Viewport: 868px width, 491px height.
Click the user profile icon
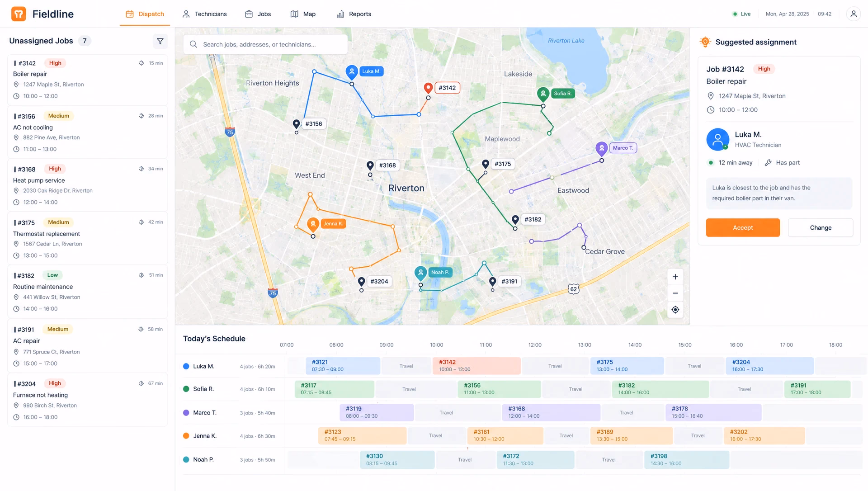pyautogui.click(x=853, y=14)
